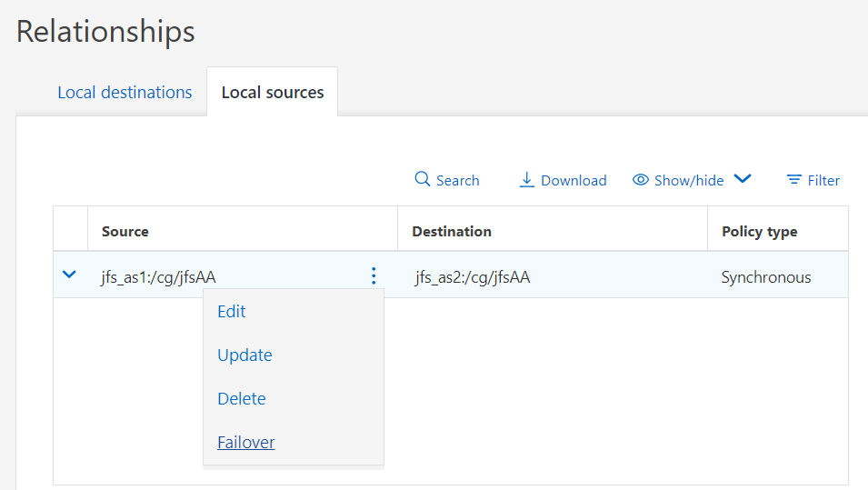
Task: Click the Synchronous policy type cell
Action: 766,277
